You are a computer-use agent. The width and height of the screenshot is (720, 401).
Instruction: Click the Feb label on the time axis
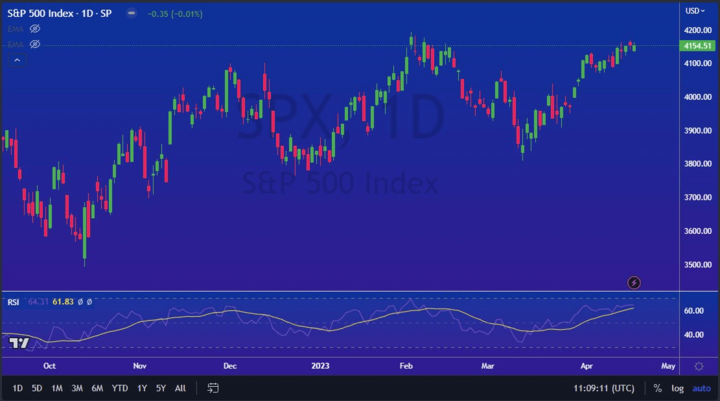click(406, 366)
